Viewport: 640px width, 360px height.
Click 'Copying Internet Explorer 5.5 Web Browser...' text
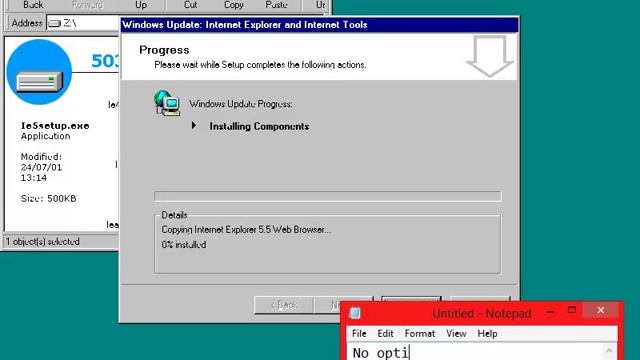click(x=246, y=230)
